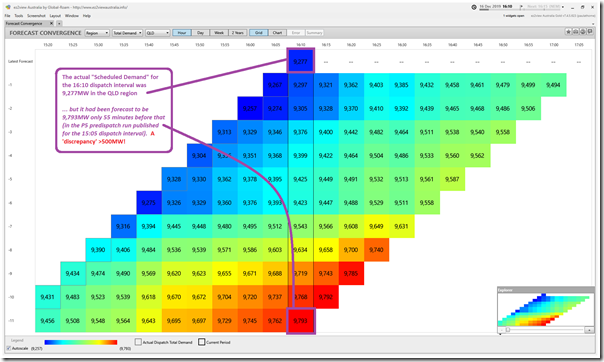Select the cell 9,431

(47, 297)
